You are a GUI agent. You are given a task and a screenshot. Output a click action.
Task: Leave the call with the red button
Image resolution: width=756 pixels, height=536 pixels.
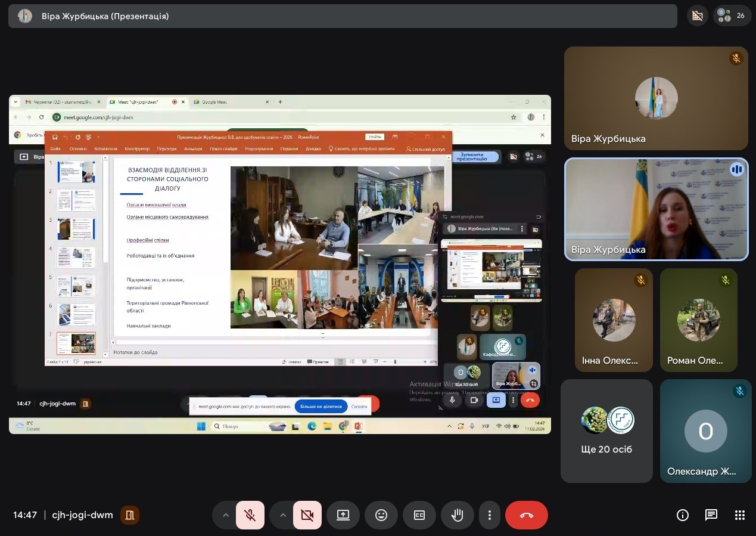click(x=526, y=515)
